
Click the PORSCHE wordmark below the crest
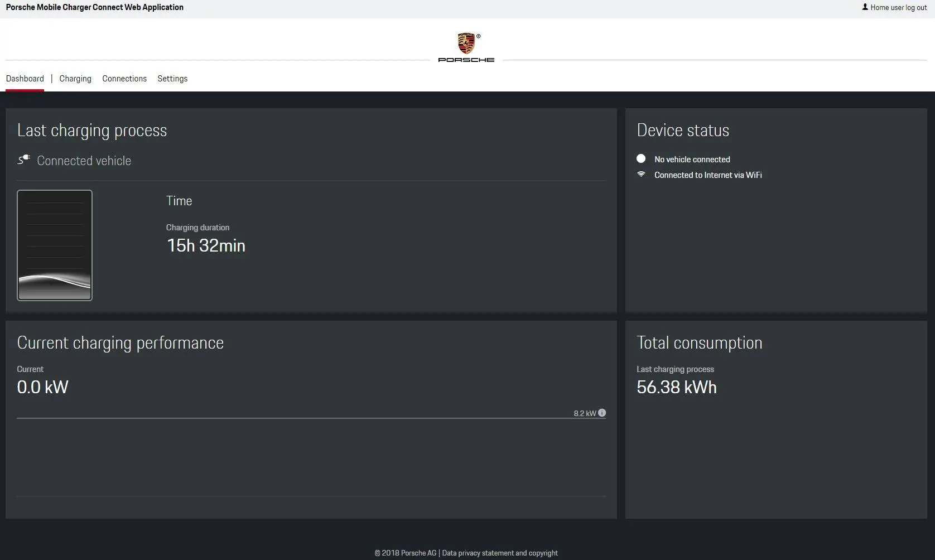click(466, 60)
